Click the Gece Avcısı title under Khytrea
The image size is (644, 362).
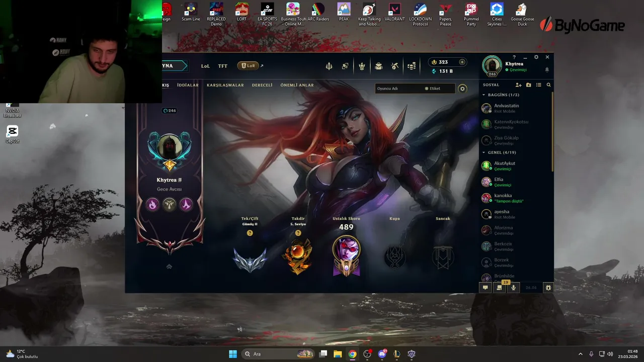point(169,189)
